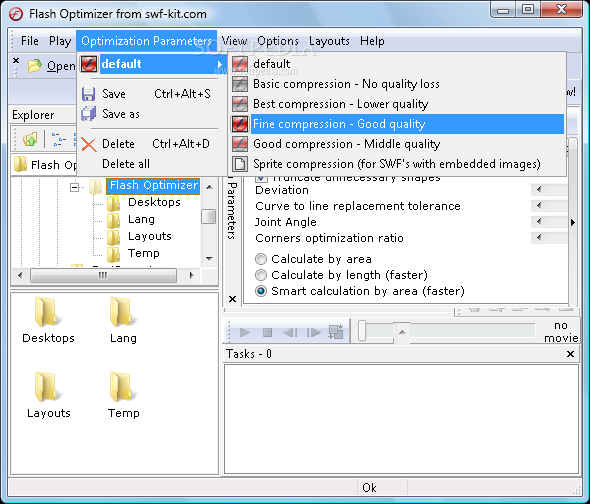Screen dimensions: 590x504
Task: Click Curve to line tolerance slider arrow
Action: pos(539,206)
